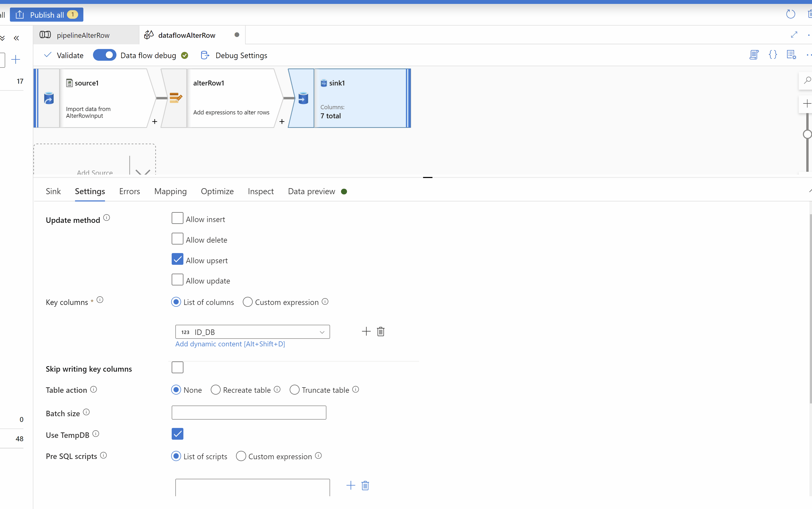812x509 pixels.
Task: Switch to the Data preview tab
Action: (311, 191)
